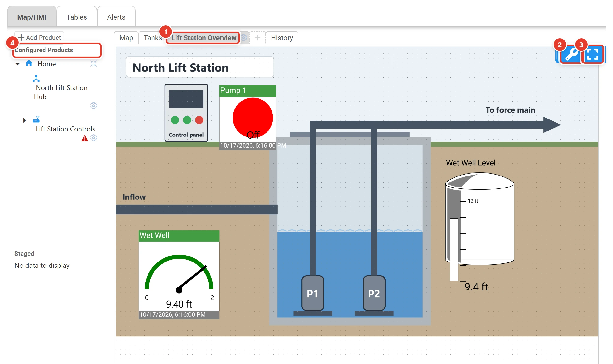This screenshot has width=613, height=364.
Task: Open North Lift Station Hub settings gear
Action: 93,106
